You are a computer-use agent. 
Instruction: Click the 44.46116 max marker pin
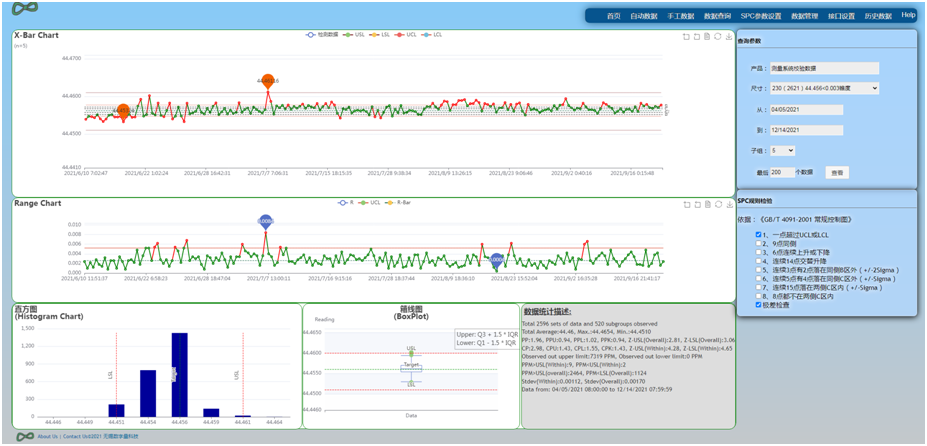pos(268,81)
